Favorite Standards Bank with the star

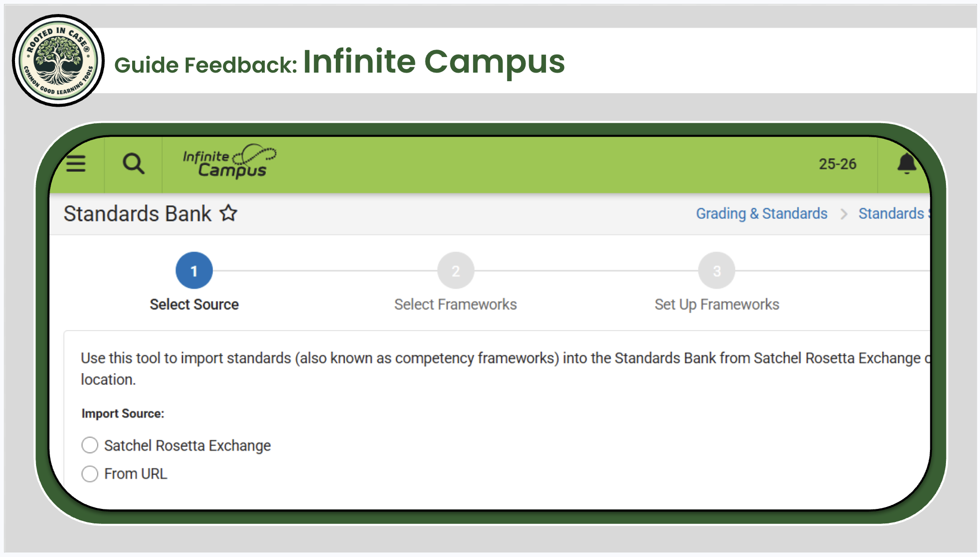pyautogui.click(x=229, y=213)
